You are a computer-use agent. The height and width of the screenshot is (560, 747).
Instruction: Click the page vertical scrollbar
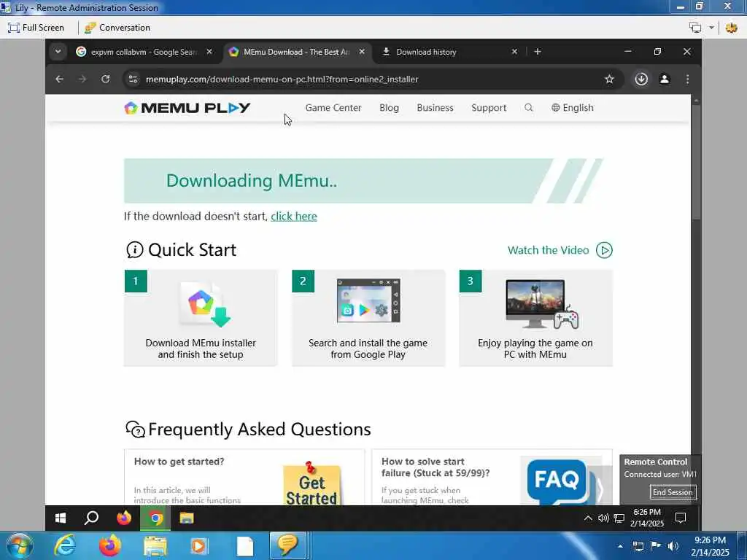[696, 162]
